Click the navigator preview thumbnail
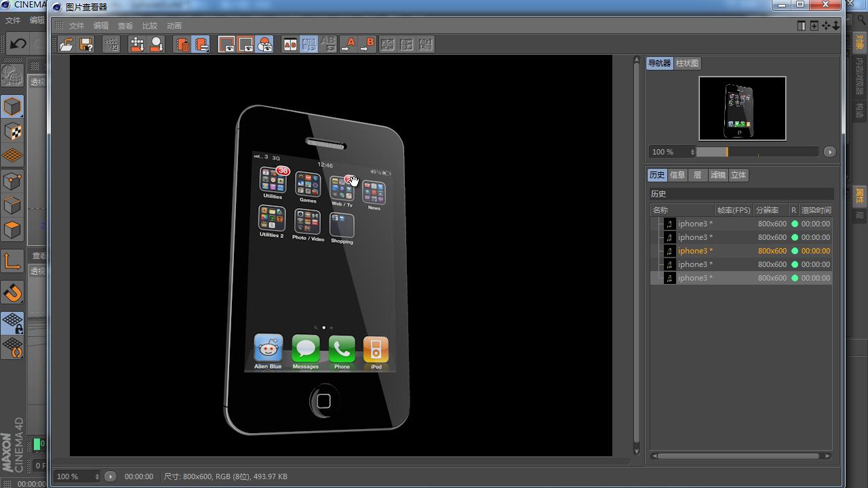The width and height of the screenshot is (868, 488). click(x=743, y=108)
